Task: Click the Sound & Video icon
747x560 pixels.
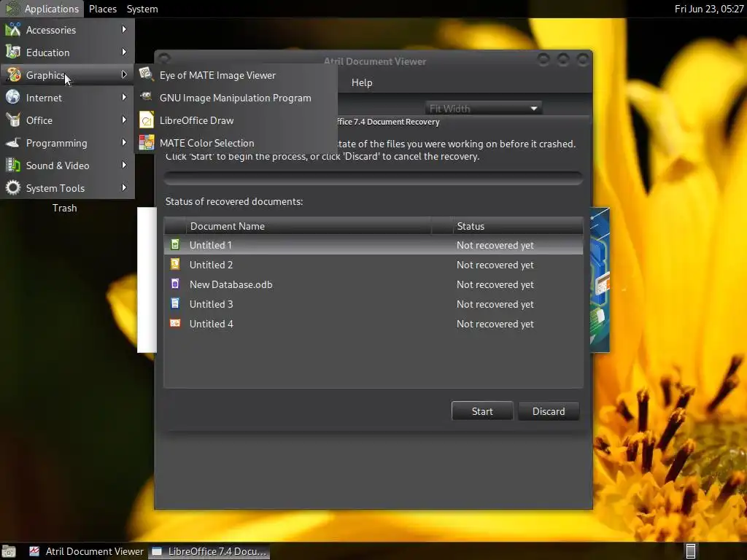Action: click(13, 166)
